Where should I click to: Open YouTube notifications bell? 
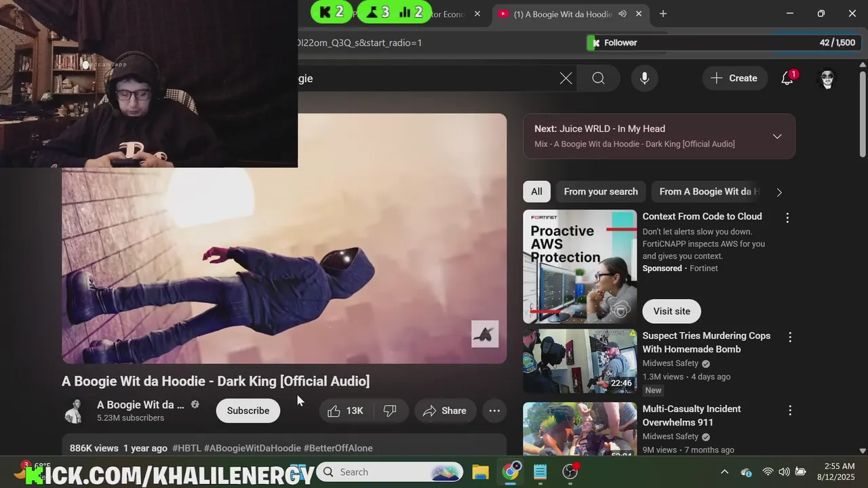pos(787,79)
